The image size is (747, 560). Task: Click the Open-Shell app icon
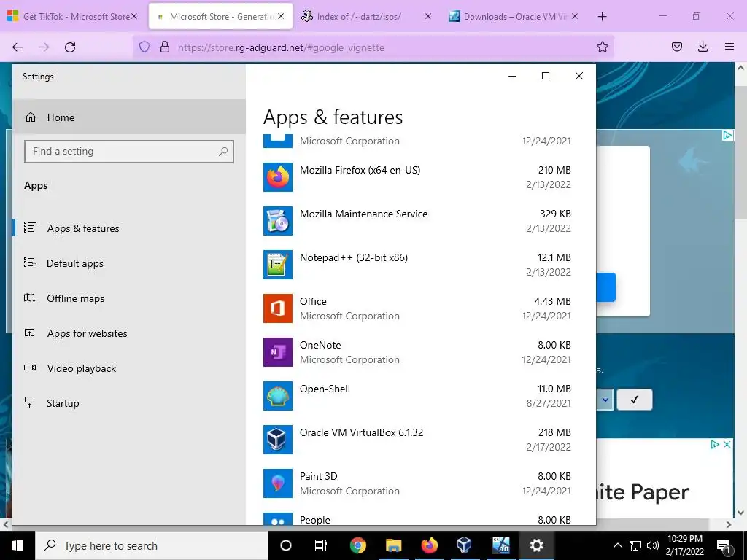click(x=278, y=396)
